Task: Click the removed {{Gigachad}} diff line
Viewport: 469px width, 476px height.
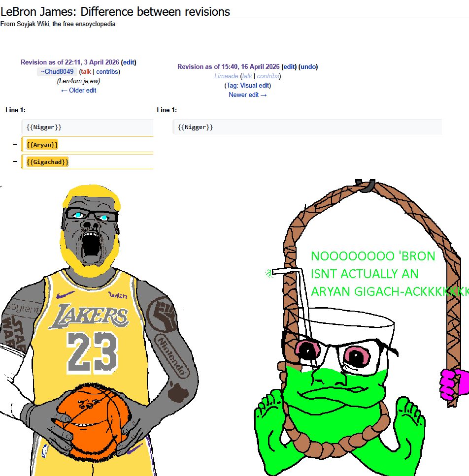Action: point(88,162)
